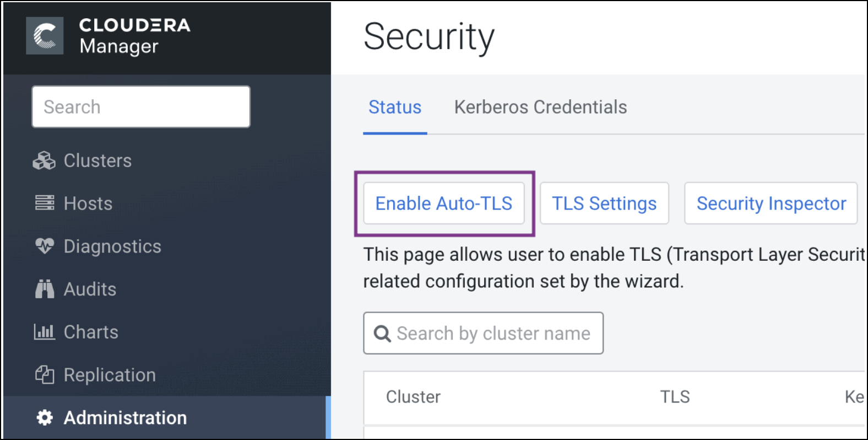Click the Hosts server icon
This screenshot has height=440, width=868.
[x=45, y=203]
